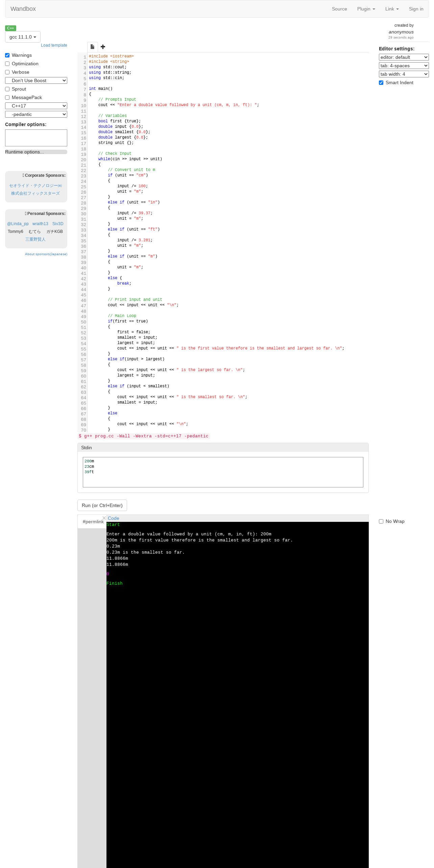Viewport: 434px width, 868px height.
Task: Open the 株式会社フィックスターズ sponsor link
Action: [35, 193]
